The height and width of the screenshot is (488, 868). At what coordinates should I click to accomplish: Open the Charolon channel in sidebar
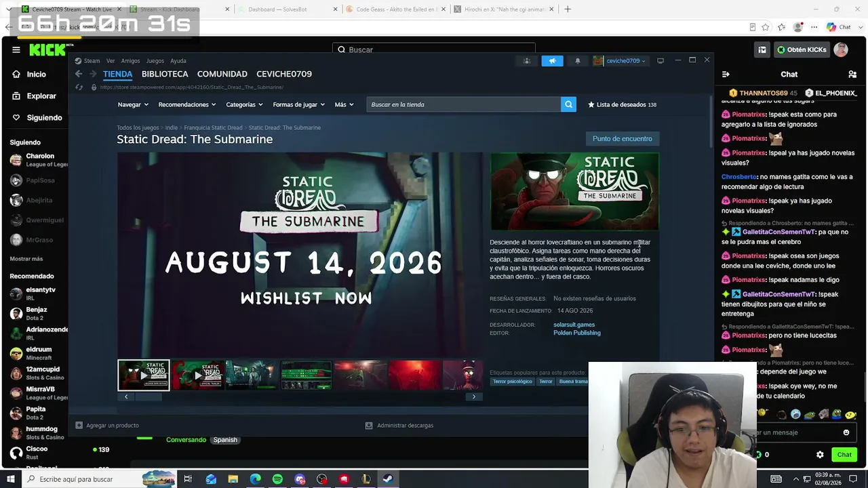(37, 160)
